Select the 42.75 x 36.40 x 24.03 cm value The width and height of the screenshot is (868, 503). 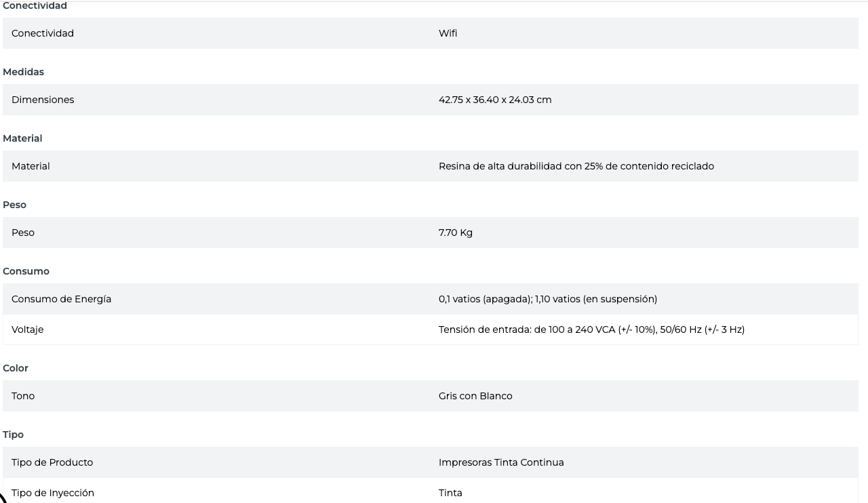tap(494, 100)
